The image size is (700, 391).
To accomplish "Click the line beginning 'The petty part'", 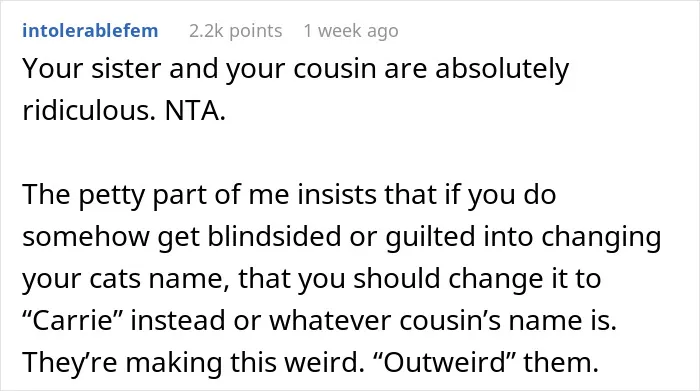I will [x=289, y=196].
